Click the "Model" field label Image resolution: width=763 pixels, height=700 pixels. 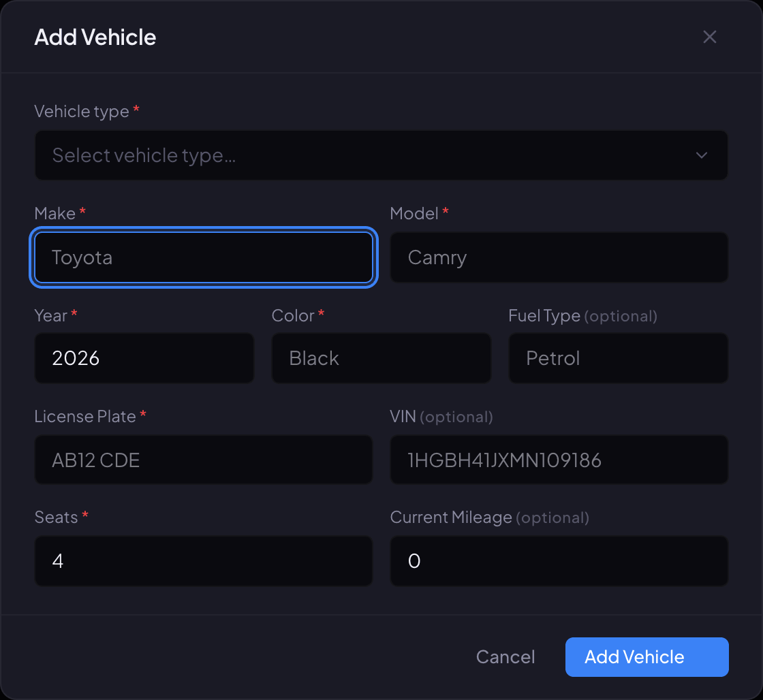pyautogui.click(x=415, y=214)
